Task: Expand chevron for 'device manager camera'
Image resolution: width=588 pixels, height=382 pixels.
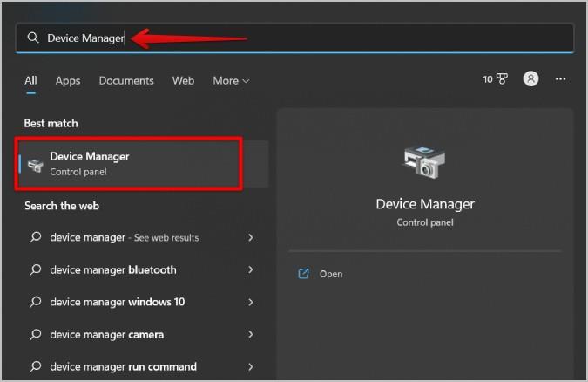Action: click(251, 334)
